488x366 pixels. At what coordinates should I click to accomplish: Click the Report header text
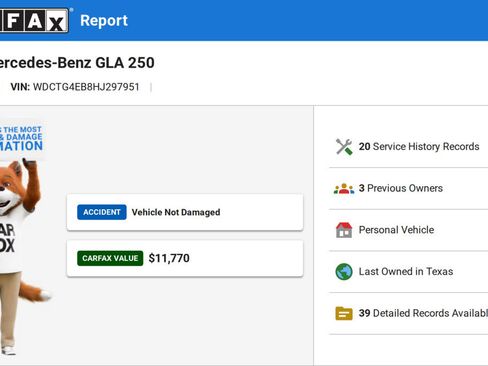pos(104,21)
